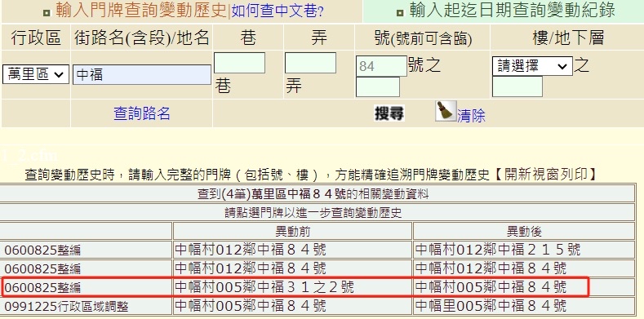Switch to 輸入起迄日期查詢變動紀錄 tab
Viewport: 644px width, 319px height.
click(512, 11)
